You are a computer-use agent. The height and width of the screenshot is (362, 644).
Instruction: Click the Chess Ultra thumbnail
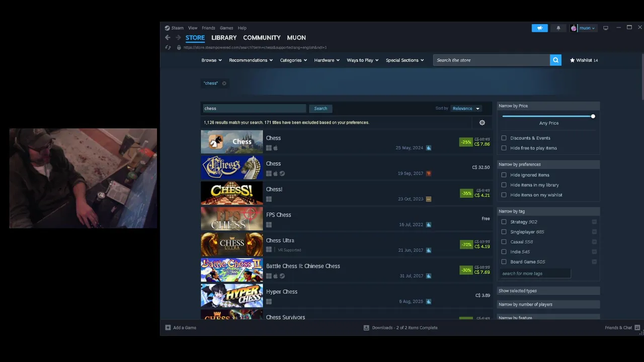231,245
